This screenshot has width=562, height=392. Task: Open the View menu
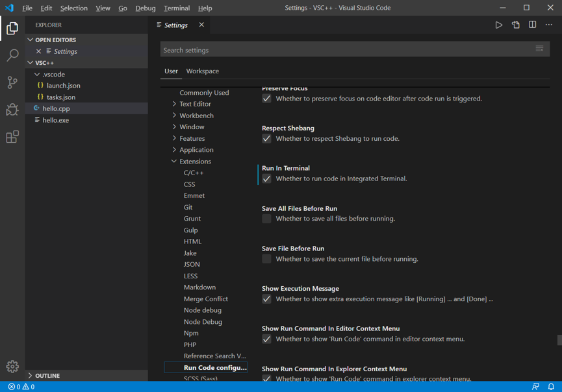pos(103,8)
